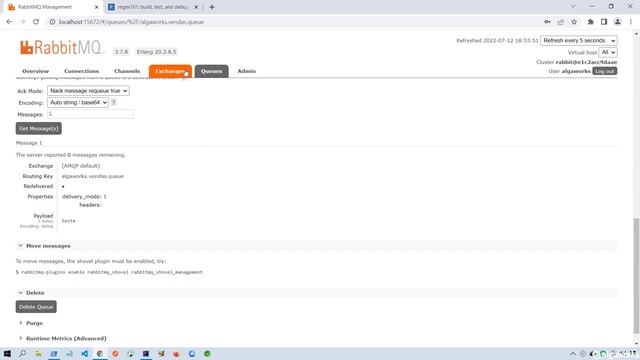Show hidden system tray icons
This screenshot has width=640, height=360.
click(573, 354)
